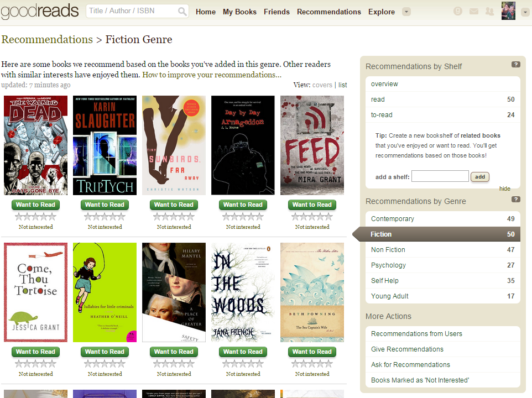Rate In the Woods five stars
The height and width of the screenshot is (398, 532).
259,364
